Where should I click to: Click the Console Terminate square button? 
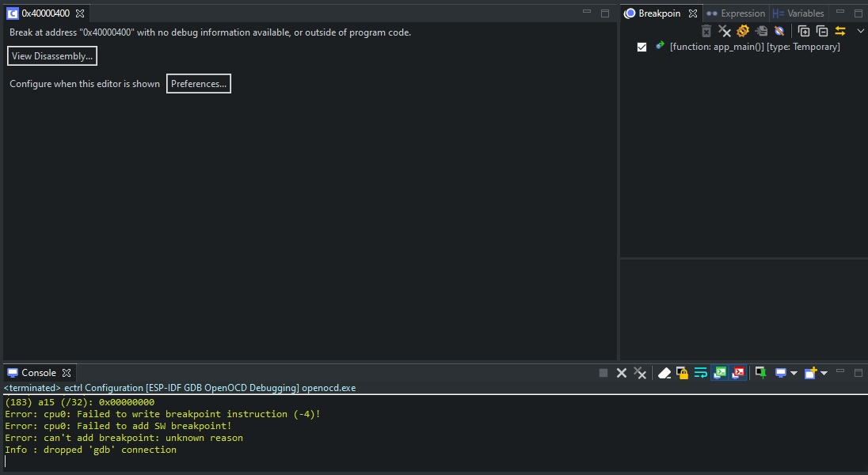[603, 373]
